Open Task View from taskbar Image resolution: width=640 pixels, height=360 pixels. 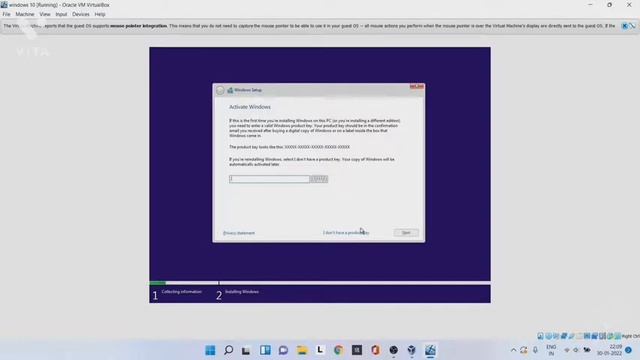coord(246,350)
